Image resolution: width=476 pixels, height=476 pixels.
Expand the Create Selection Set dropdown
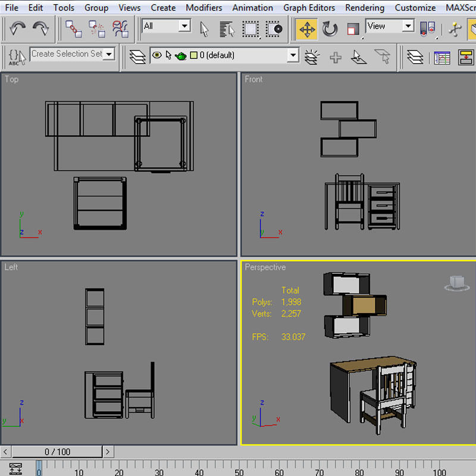click(x=109, y=54)
